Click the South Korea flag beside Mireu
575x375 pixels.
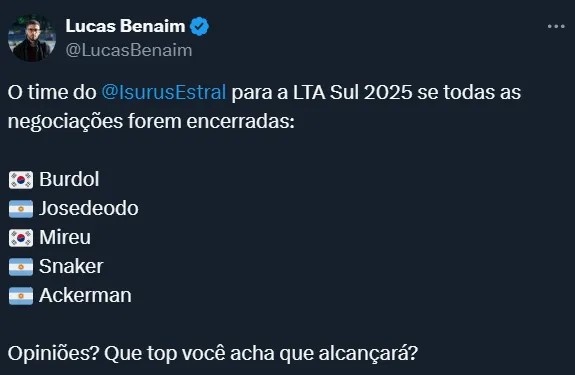tap(21, 238)
